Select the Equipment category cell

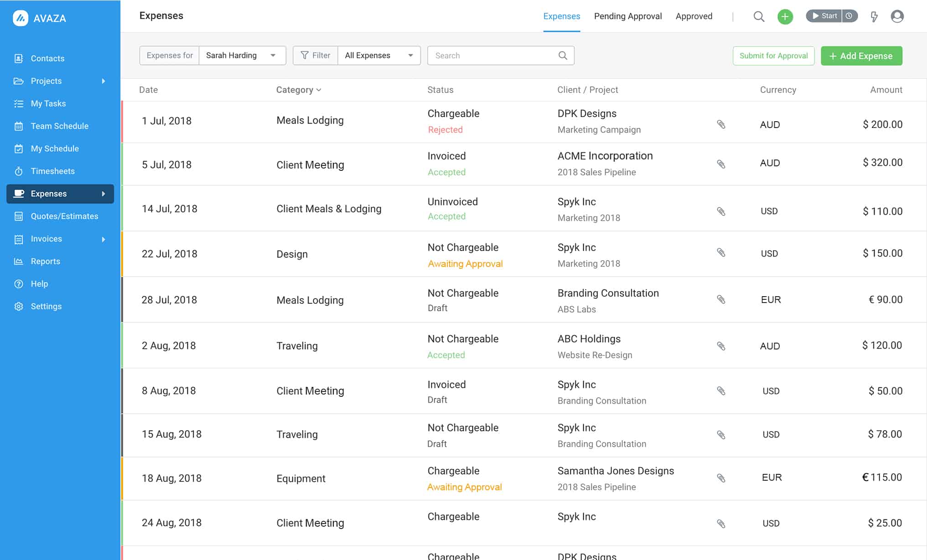(300, 478)
